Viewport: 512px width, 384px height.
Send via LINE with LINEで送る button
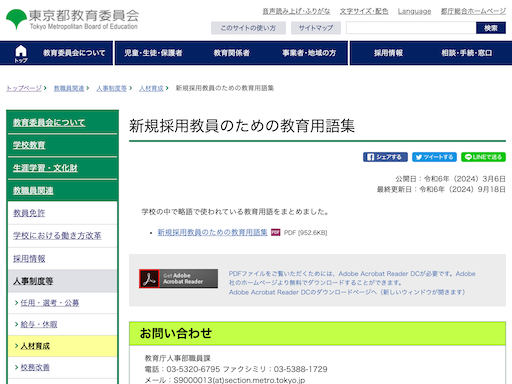(483, 157)
